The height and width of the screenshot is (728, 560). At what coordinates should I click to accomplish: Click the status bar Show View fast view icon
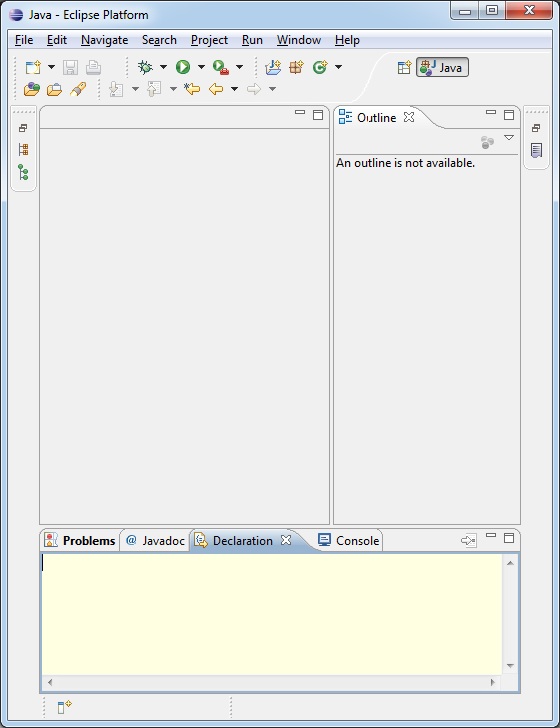[x=64, y=707]
